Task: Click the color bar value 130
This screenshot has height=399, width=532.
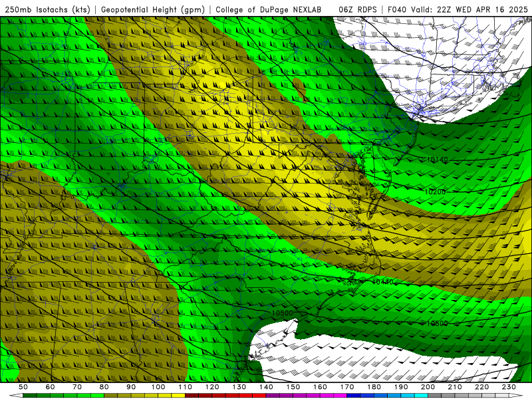Action: pyautogui.click(x=239, y=387)
